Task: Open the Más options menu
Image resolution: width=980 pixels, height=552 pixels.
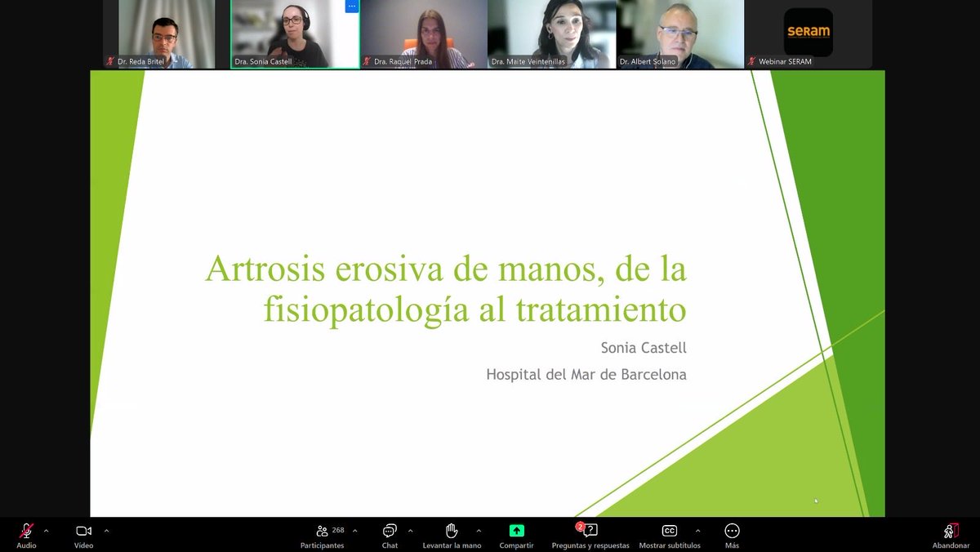Action: (x=732, y=535)
